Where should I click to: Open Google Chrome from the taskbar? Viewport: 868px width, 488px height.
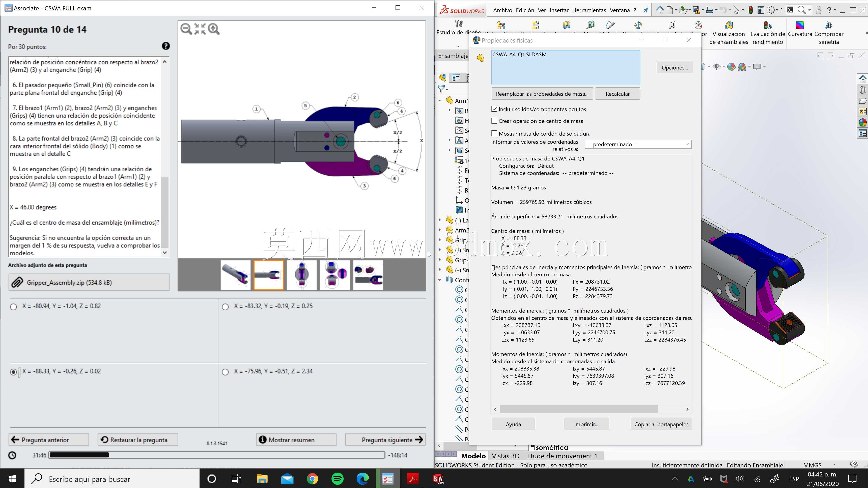coord(312,478)
